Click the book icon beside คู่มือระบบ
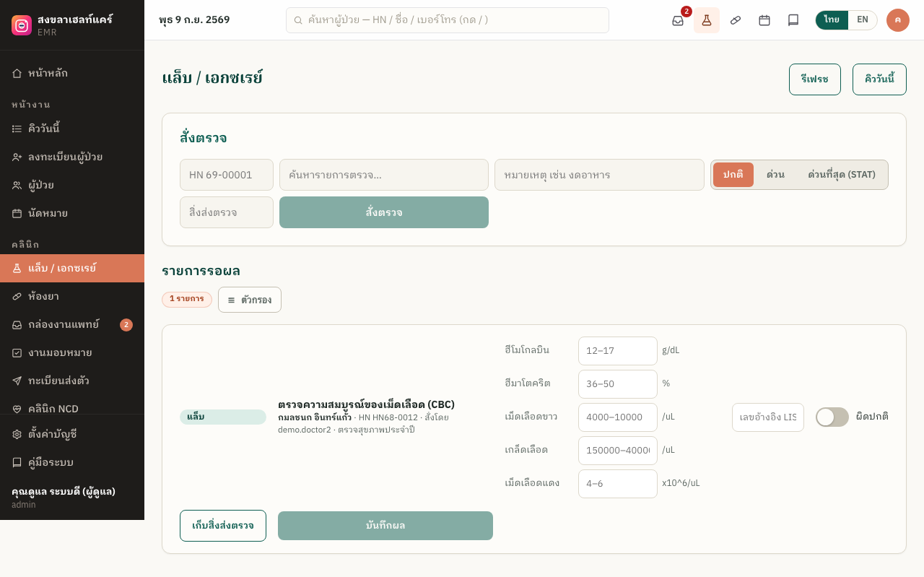This screenshot has width=924, height=577. tap(17, 462)
